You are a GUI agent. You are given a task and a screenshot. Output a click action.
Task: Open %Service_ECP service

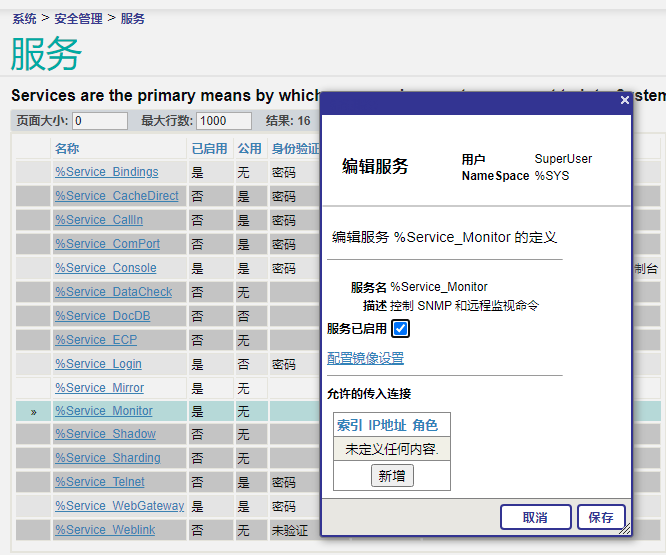coord(96,340)
